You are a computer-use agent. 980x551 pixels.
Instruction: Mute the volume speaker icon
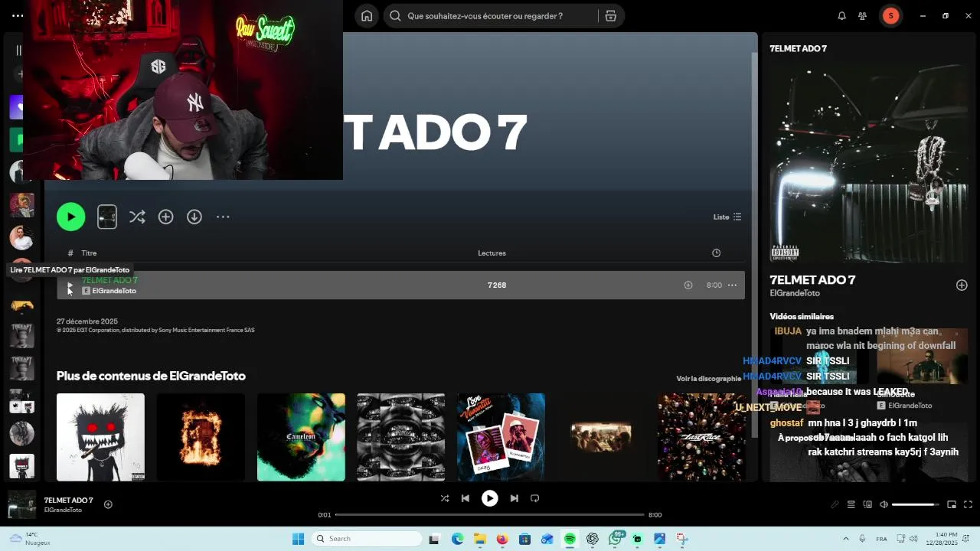click(884, 505)
